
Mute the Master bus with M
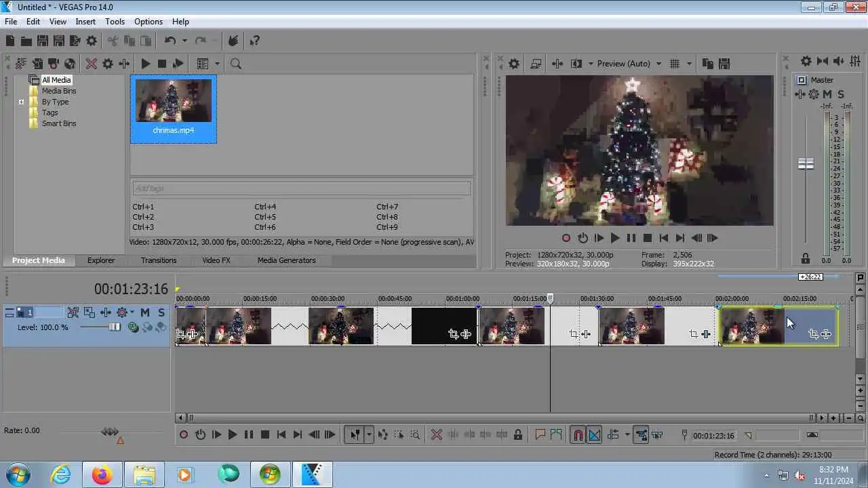point(827,94)
